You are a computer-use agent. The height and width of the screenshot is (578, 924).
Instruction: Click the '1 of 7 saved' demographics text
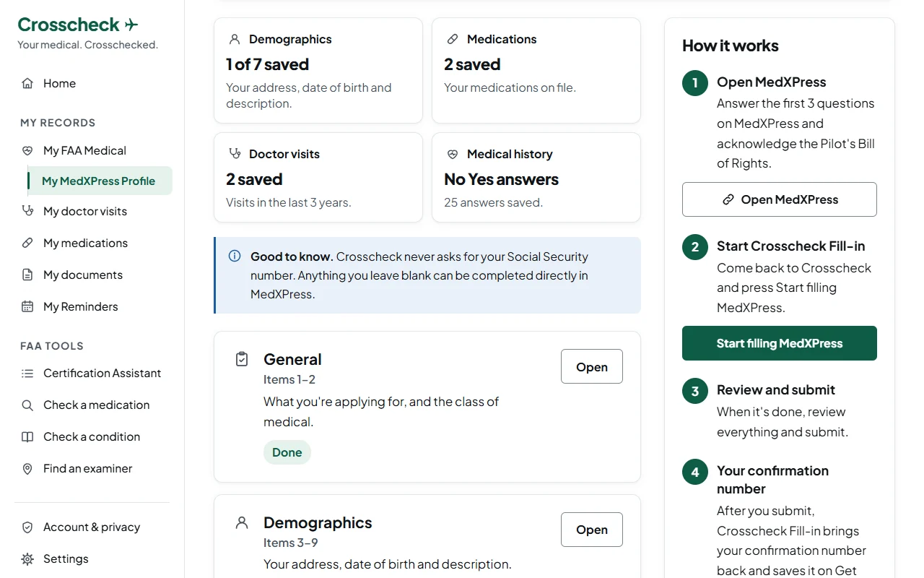pos(267,64)
